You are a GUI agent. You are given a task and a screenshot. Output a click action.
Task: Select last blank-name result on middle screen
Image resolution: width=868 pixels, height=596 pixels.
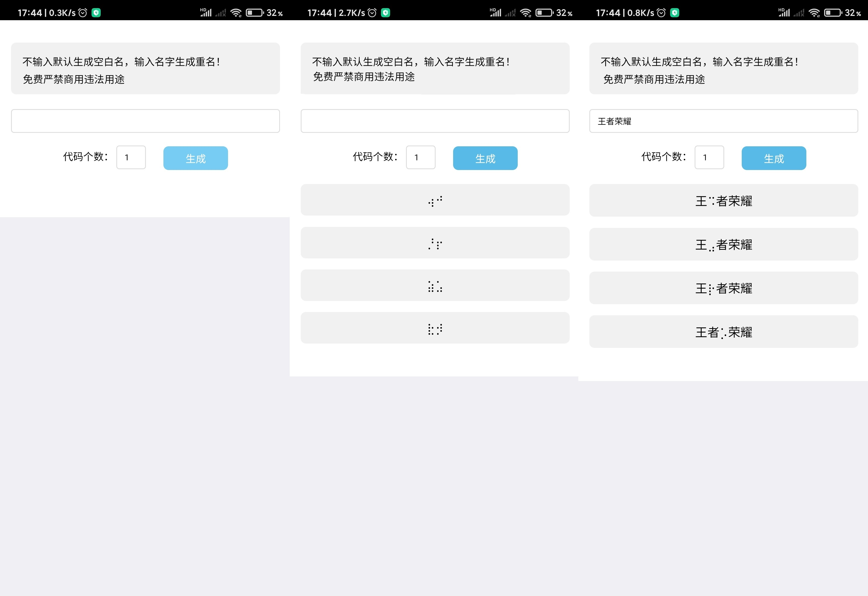pos(435,328)
